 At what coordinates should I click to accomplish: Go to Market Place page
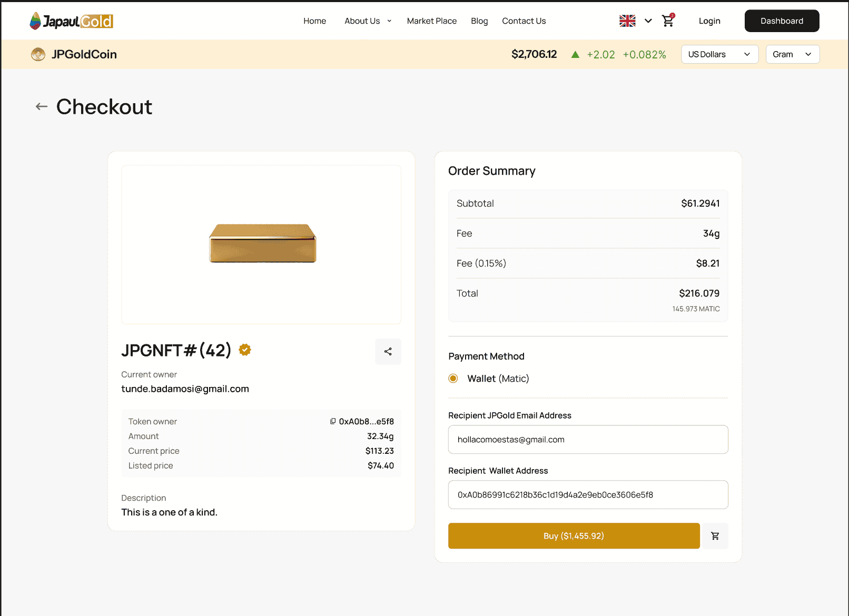point(432,21)
